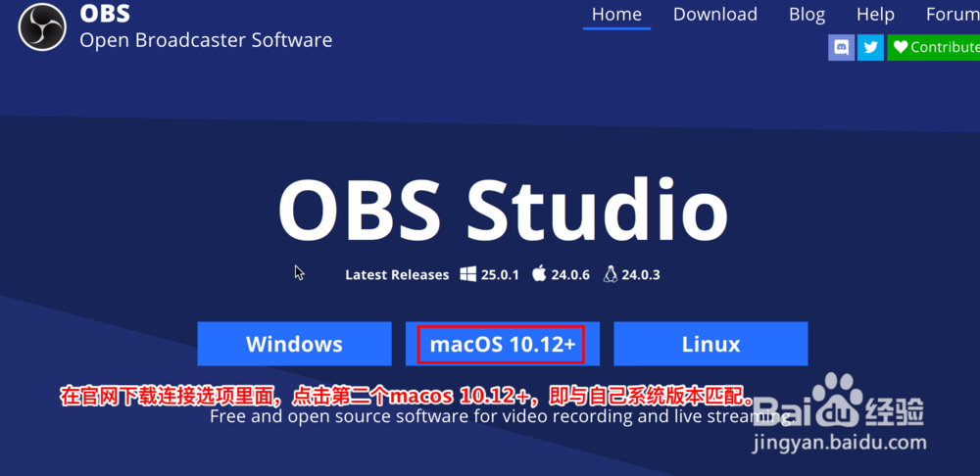Click the macOS 10.12+ download button
The width and height of the screenshot is (980, 476).
pyautogui.click(x=503, y=344)
